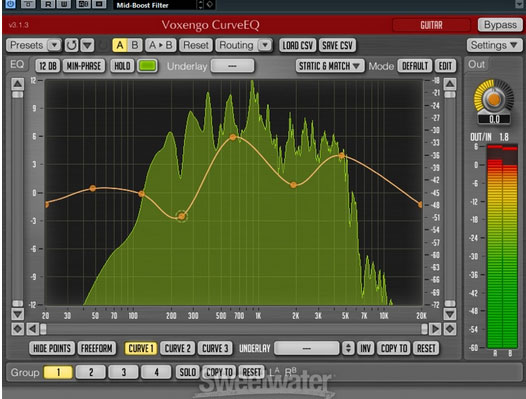526x399 pixels.
Task: Click the right vertical zoom slider top handle
Action: click(x=450, y=95)
